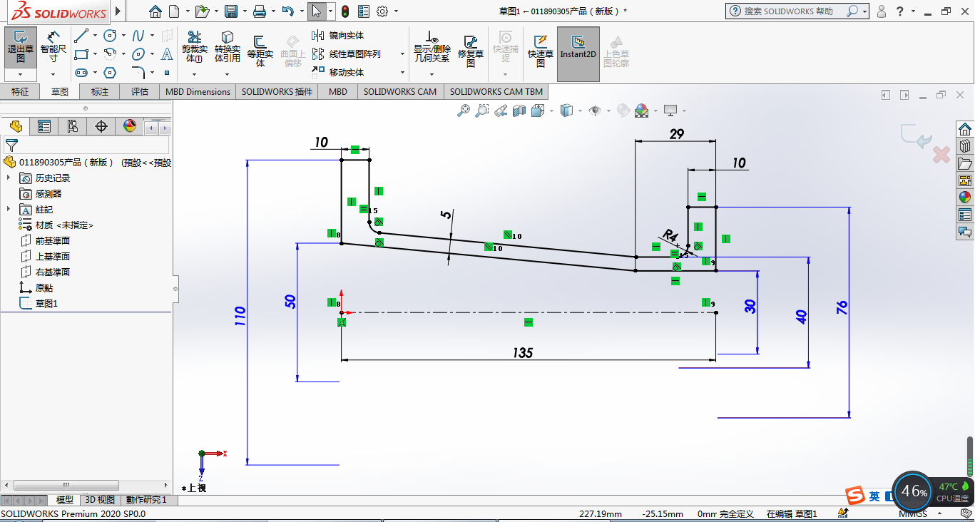Switch to the MBD Dimensions tab

[198, 91]
